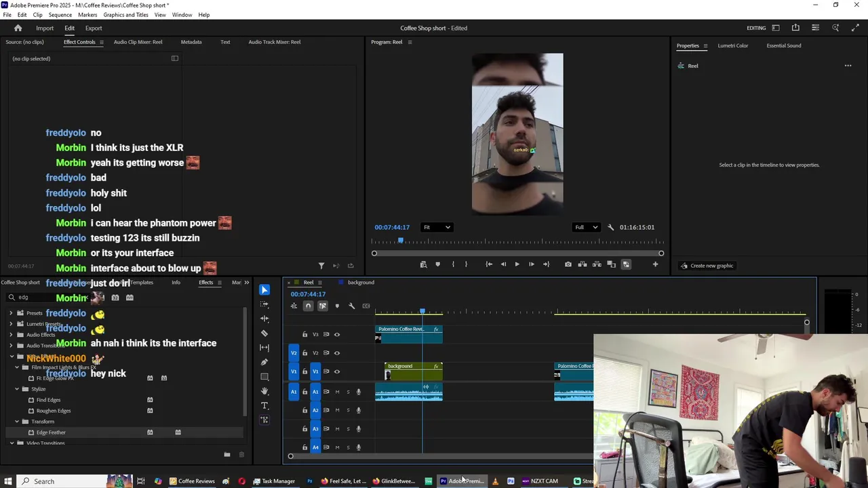Screen dimensions: 868x488
Task: Solo audio track A2
Action: 348,410
